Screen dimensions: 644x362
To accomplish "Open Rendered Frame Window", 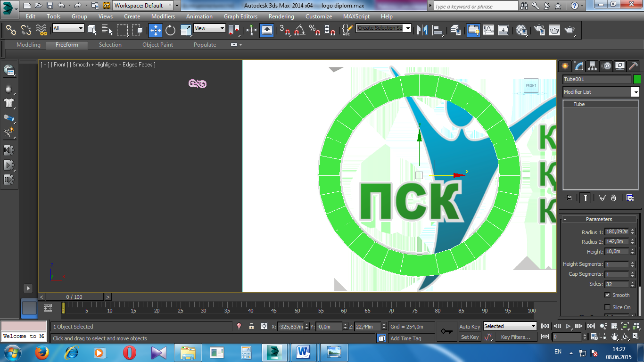I will (554, 30).
